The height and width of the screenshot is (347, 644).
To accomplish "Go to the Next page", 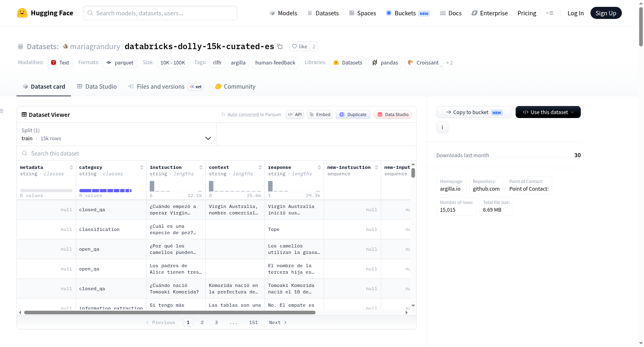I will pyautogui.click(x=278, y=322).
